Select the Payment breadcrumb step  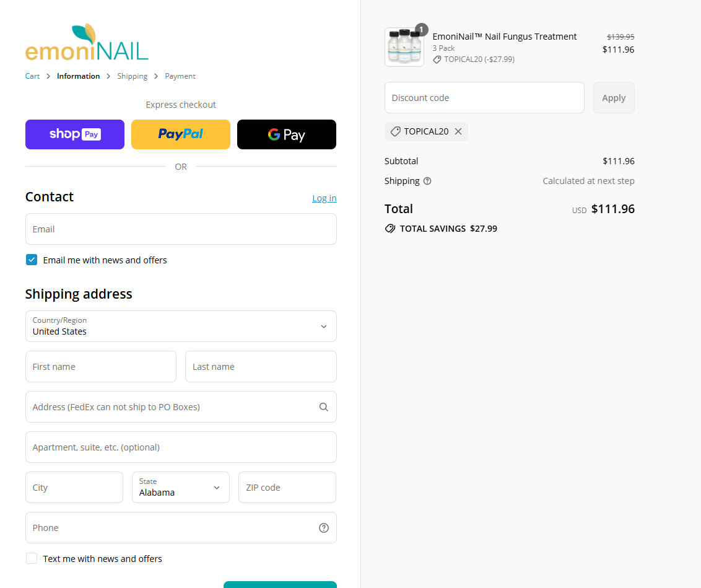click(x=180, y=76)
